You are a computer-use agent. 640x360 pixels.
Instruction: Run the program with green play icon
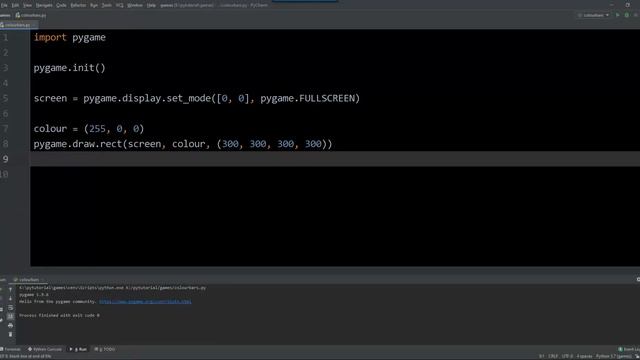[618, 15]
